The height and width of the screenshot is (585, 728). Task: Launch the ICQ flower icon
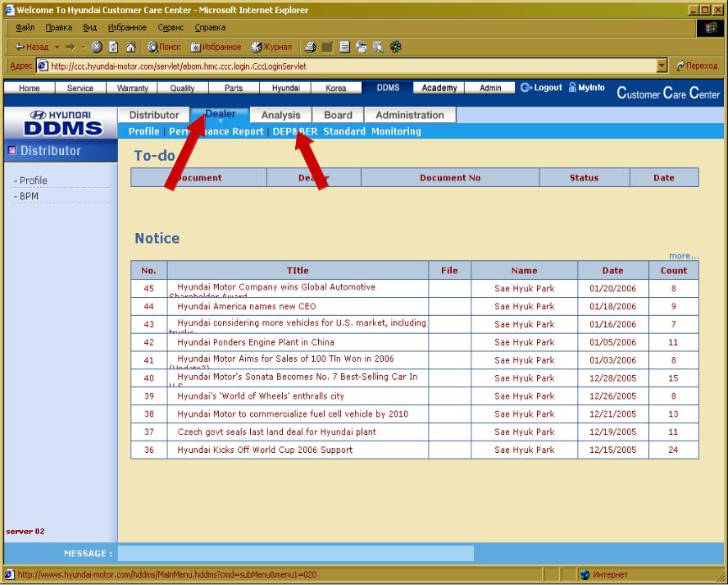tap(396, 47)
